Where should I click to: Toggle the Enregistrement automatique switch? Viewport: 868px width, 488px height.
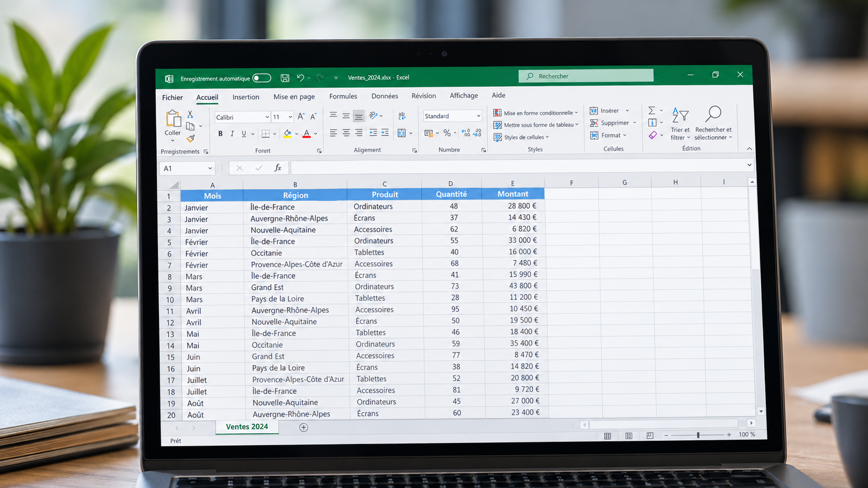pos(261,78)
